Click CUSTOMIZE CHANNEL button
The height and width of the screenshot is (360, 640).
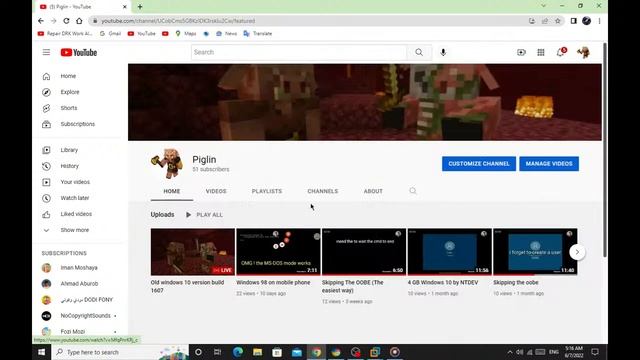[x=479, y=164]
